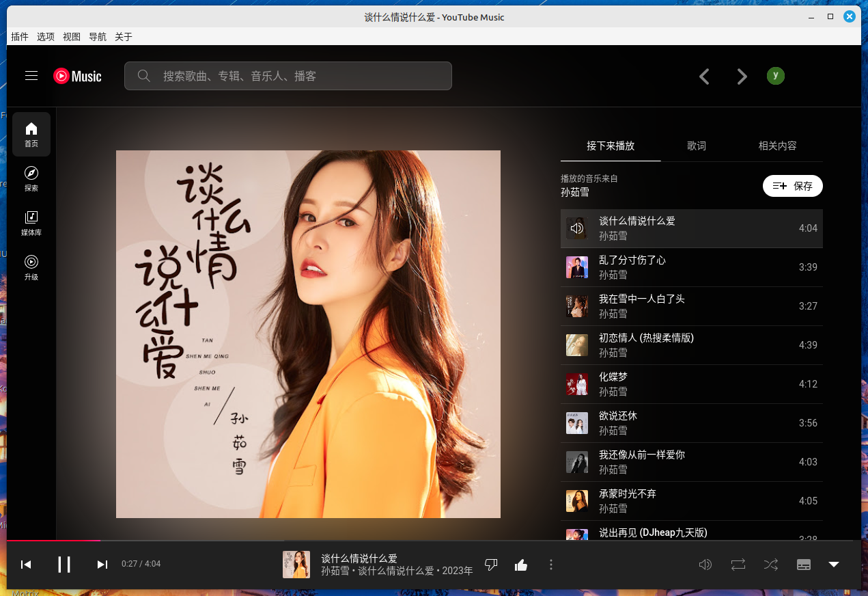Screen dimensions: 868x596
Task: Go forward with the right arrow
Action: click(x=742, y=77)
